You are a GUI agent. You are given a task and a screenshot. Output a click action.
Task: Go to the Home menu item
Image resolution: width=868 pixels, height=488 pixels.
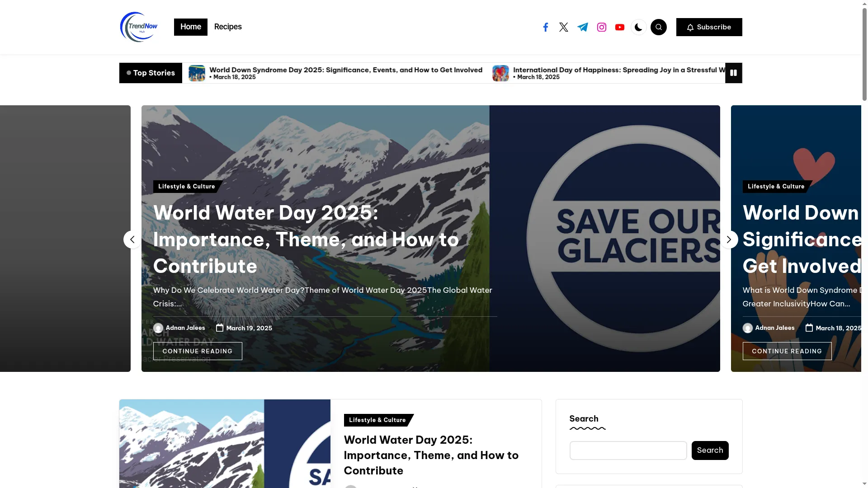click(191, 27)
